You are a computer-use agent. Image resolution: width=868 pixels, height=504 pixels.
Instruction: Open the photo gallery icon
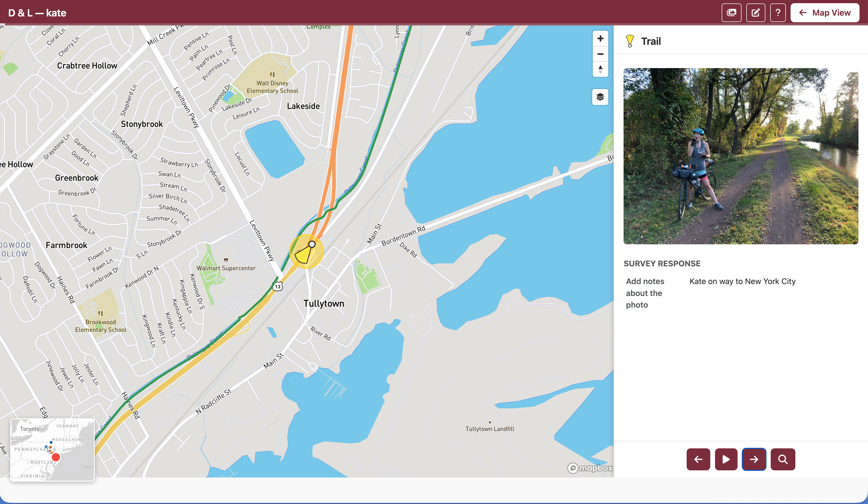click(x=732, y=12)
